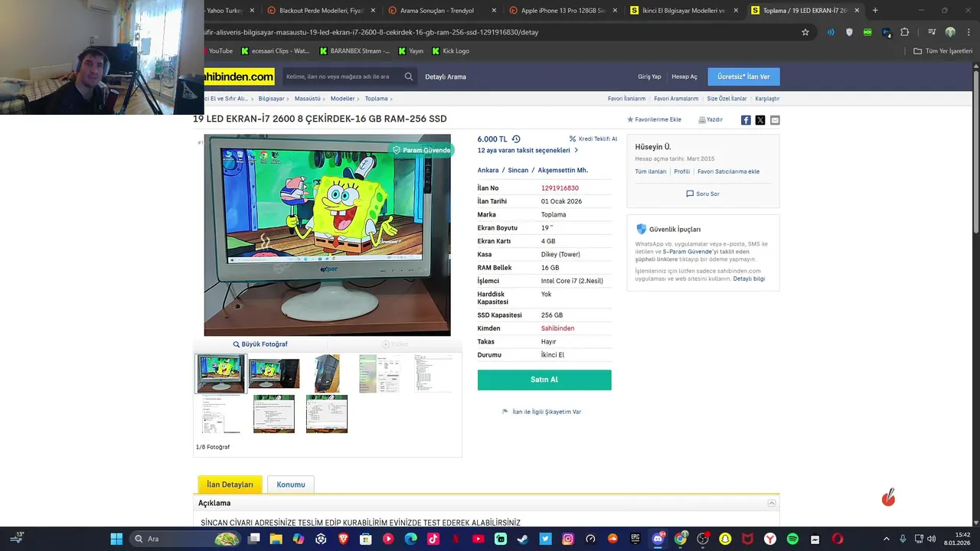Click Hesap Aç link

(684, 77)
